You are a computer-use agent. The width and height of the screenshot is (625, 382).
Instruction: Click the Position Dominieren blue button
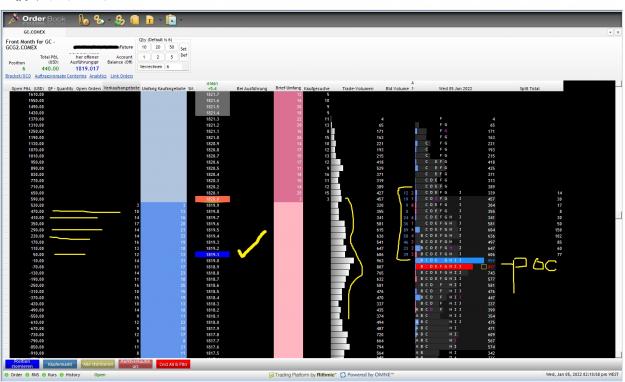(x=22, y=364)
